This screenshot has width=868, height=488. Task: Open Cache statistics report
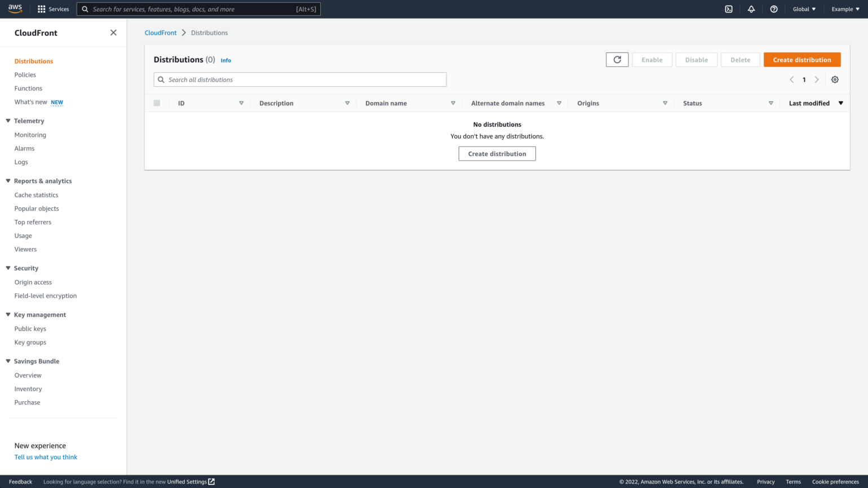pyautogui.click(x=36, y=195)
